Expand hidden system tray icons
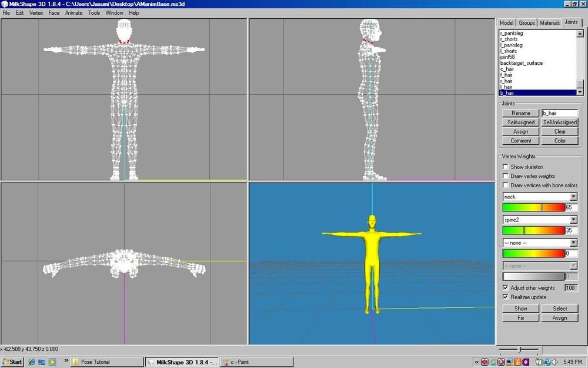 click(476, 362)
